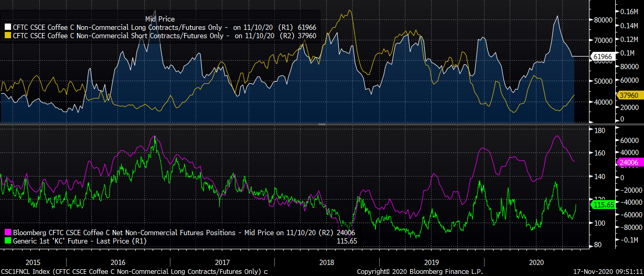Click the 50000 tick on upper chart axis
This screenshot has width=644, height=276.
[603, 81]
